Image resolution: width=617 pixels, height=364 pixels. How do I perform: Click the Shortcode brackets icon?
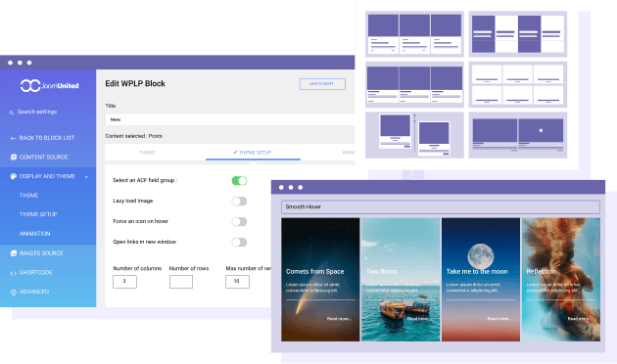coord(14,273)
